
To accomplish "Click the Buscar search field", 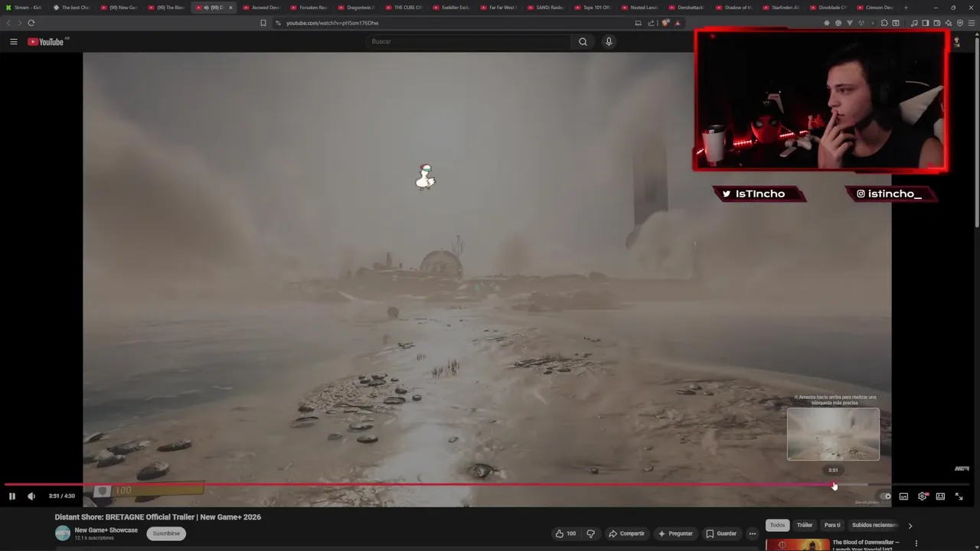I will coord(468,41).
